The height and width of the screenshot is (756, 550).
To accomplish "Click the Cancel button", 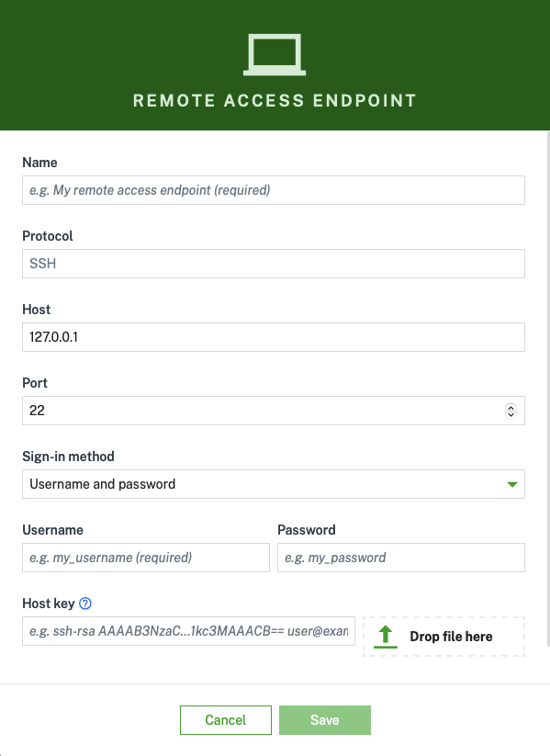I will tap(225, 719).
